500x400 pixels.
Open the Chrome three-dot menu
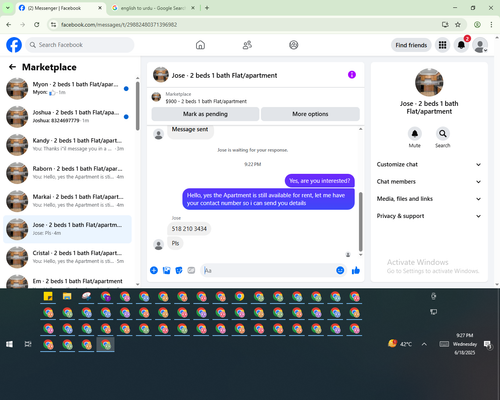coord(491,25)
